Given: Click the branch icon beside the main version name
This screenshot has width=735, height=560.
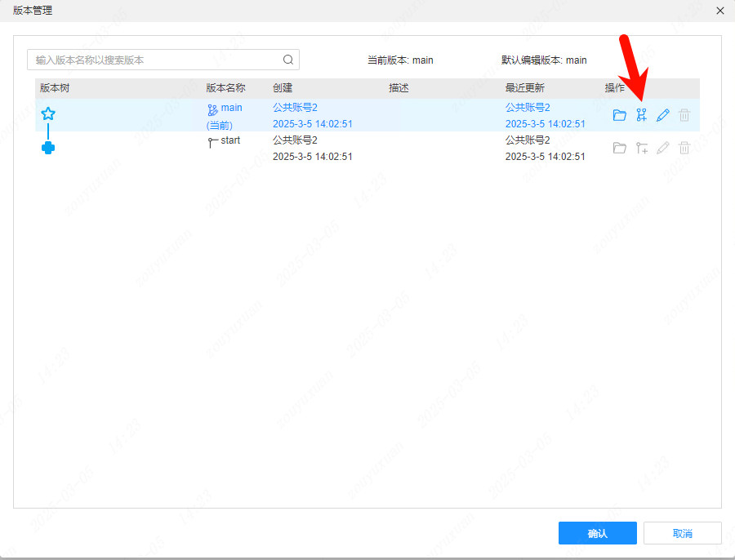Looking at the screenshot, I should [x=212, y=107].
